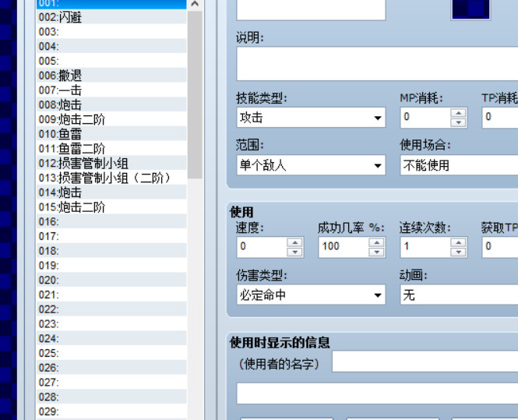Click the skill name text box above 说明

pyautogui.click(x=311, y=9)
